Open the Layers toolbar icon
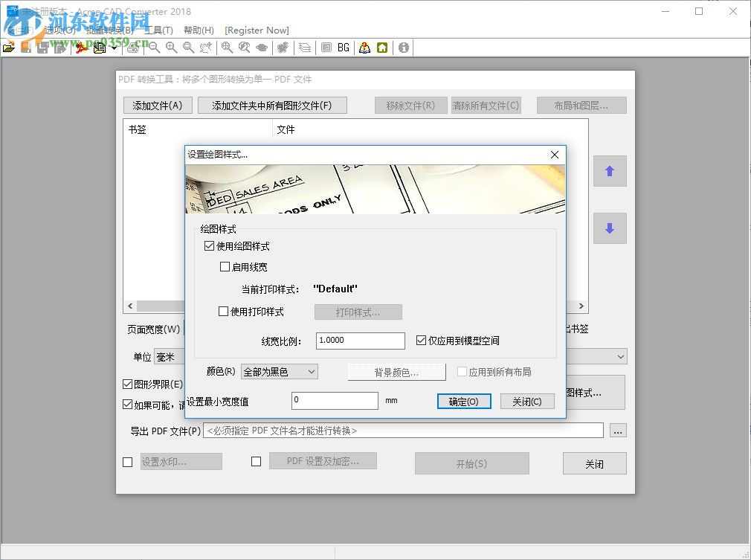Image resolution: width=751 pixels, height=560 pixels. click(x=304, y=47)
